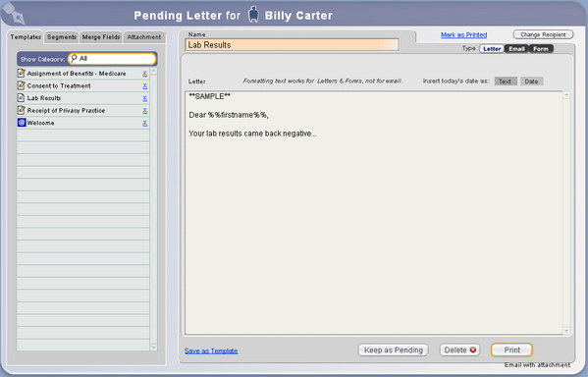Open the Show Category dropdown
The image size is (588, 377).
112,59
